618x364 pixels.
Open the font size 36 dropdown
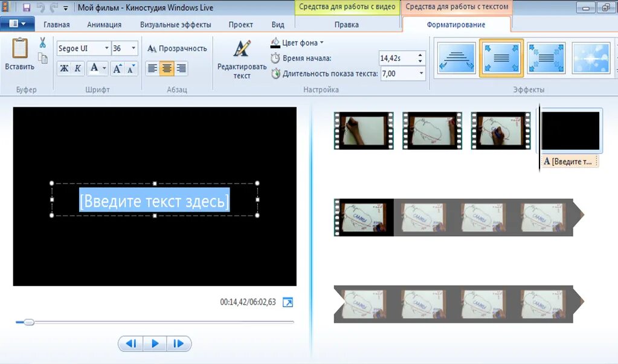tap(134, 48)
